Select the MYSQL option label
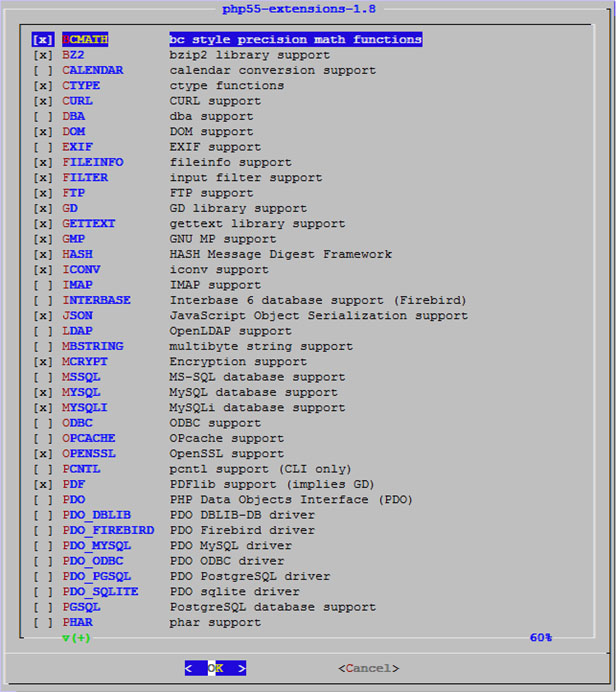616x692 pixels. click(81, 392)
